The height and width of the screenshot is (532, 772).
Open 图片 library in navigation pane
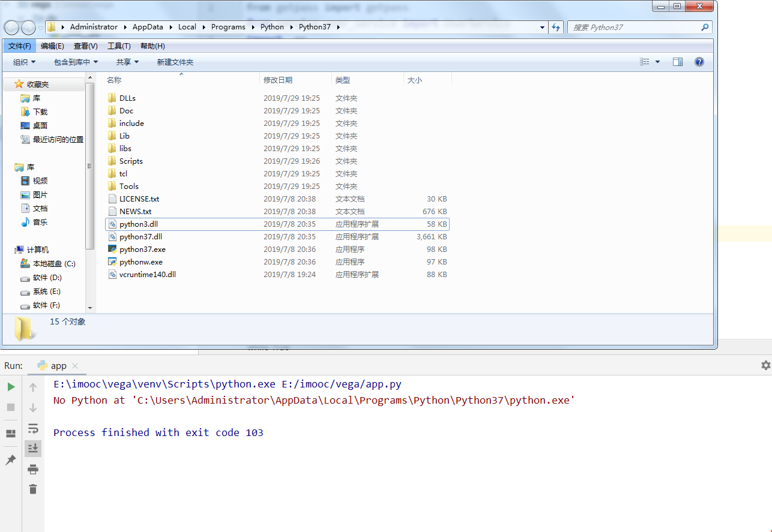click(40, 194)
